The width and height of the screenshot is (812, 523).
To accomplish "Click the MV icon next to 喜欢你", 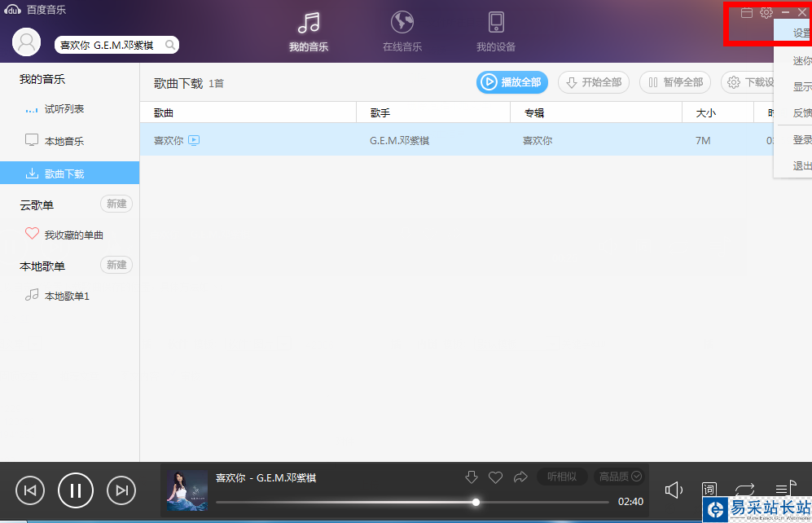I will pyautogui.click(x=194, y=140).
